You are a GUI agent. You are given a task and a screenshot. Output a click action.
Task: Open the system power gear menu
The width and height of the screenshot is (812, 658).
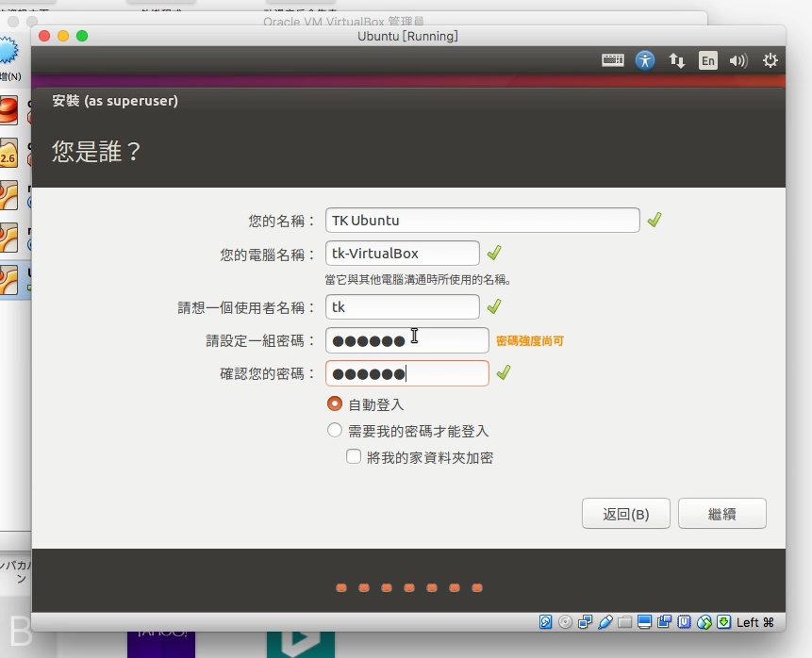click(771, 60)
